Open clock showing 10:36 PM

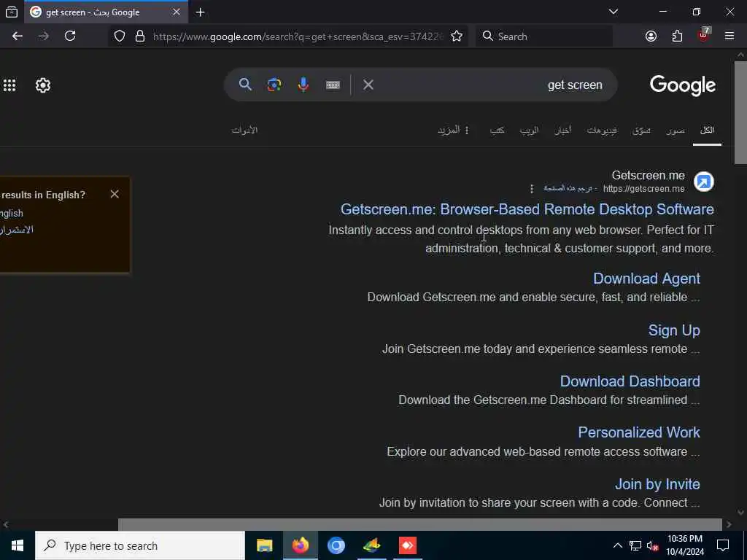tap(685, 545)
